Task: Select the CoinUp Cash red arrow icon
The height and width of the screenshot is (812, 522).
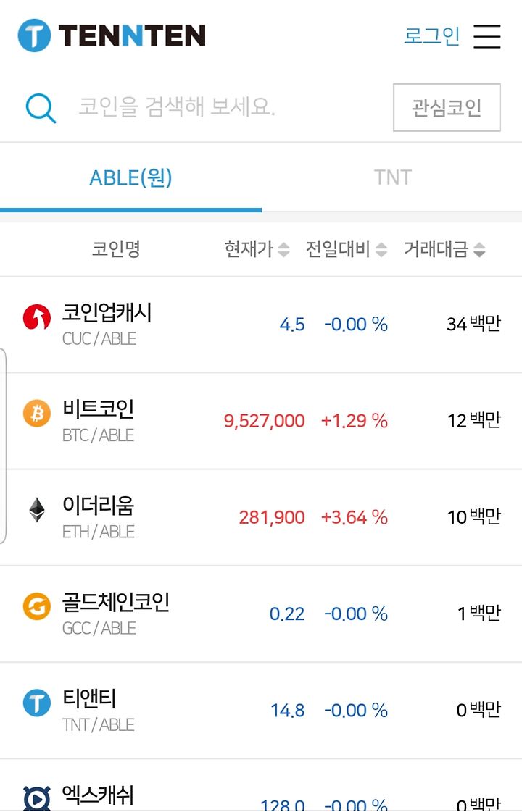Action: pyautogui.click(x=37, y=317)
